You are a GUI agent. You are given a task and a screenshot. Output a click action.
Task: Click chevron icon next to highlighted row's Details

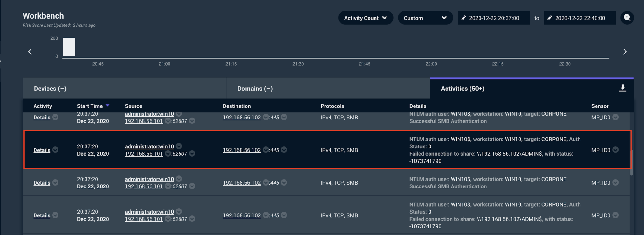(x=55, y=150)
